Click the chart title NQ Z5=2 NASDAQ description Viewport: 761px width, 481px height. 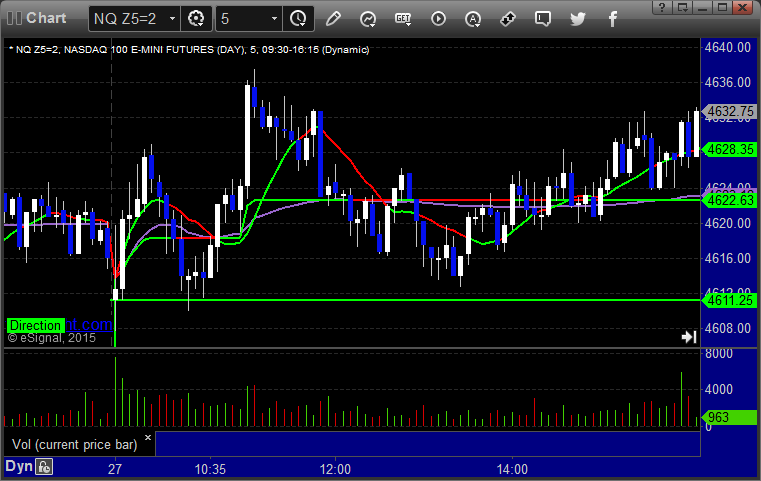click(189, 50)
